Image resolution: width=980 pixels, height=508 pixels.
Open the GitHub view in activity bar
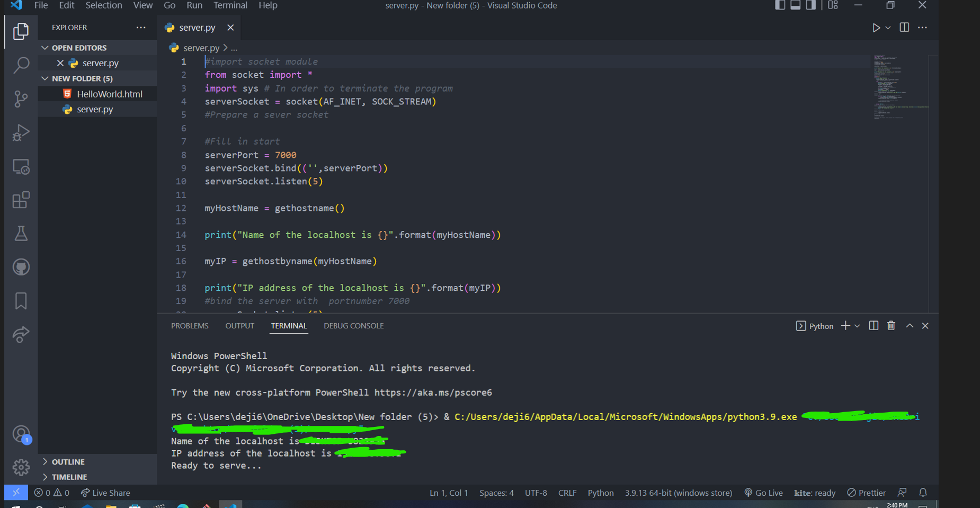click(x=21, y=267)
